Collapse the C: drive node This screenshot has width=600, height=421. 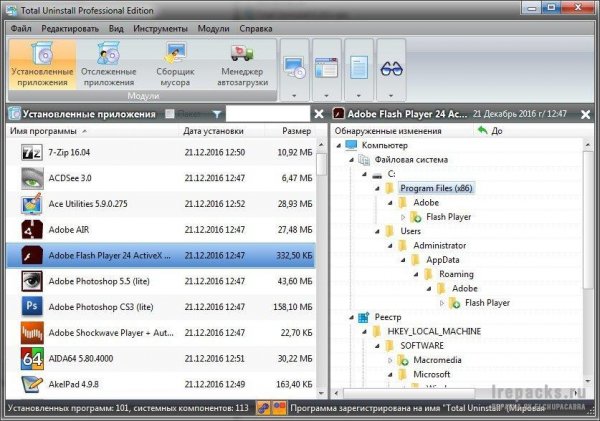click(x=365, y=174)
